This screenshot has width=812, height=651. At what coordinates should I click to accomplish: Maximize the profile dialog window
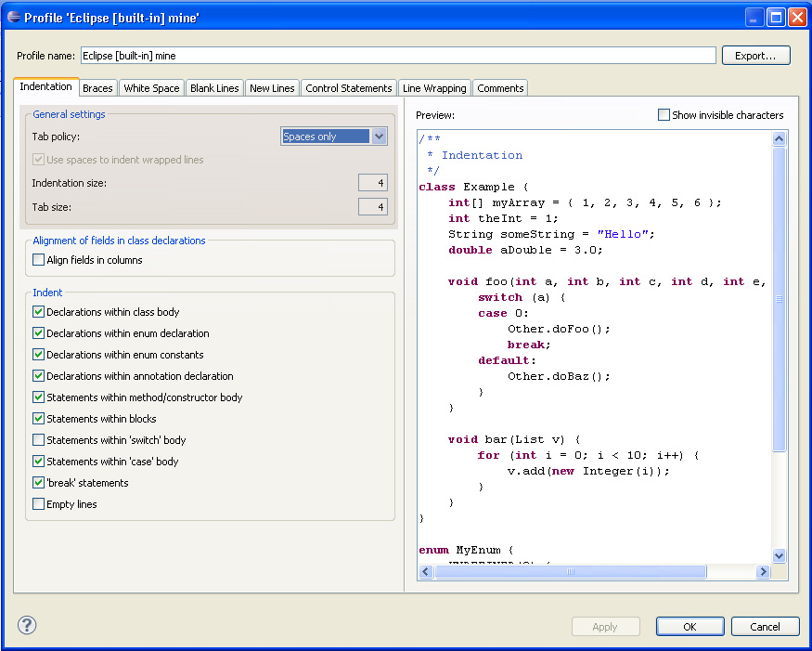point(775,17)
